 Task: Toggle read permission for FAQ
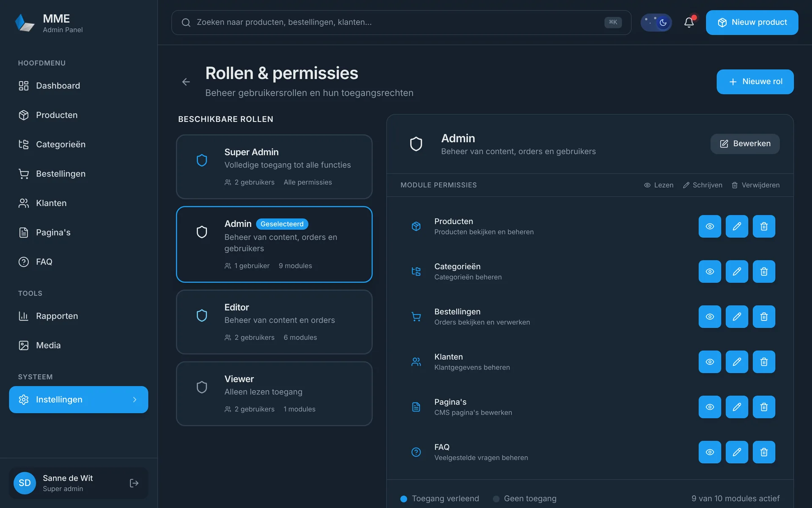pos(710,452)
